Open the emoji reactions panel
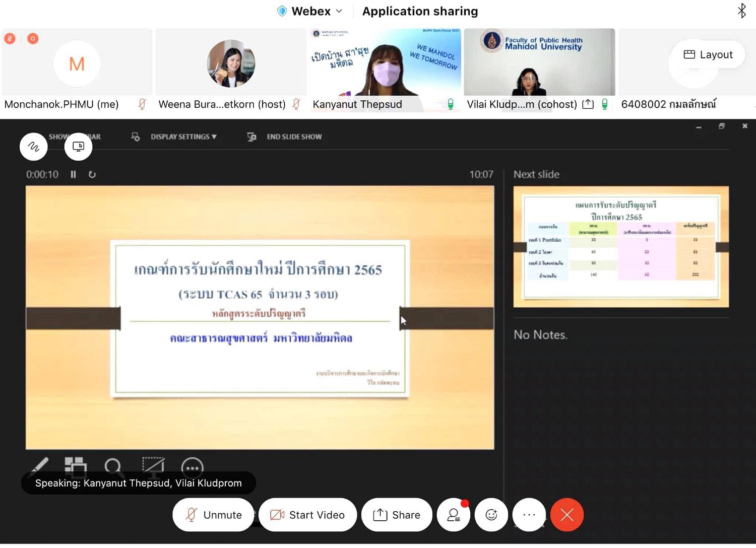Viewport: 756px width, 548px height. point(491,515)
